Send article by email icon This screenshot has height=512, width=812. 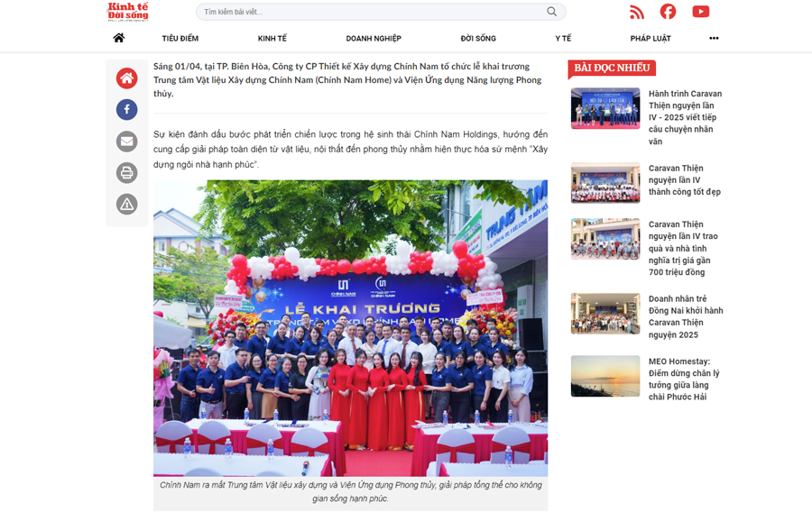pos(127,142)
